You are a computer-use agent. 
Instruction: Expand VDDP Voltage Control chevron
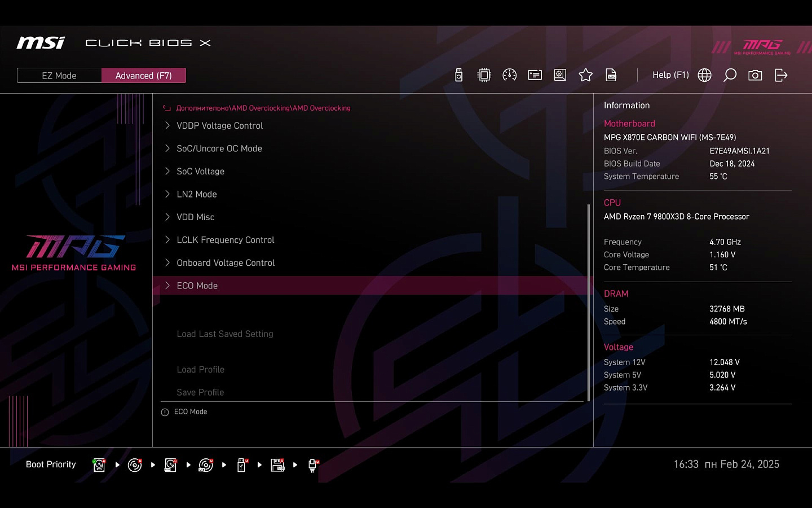tap(167, 125)
